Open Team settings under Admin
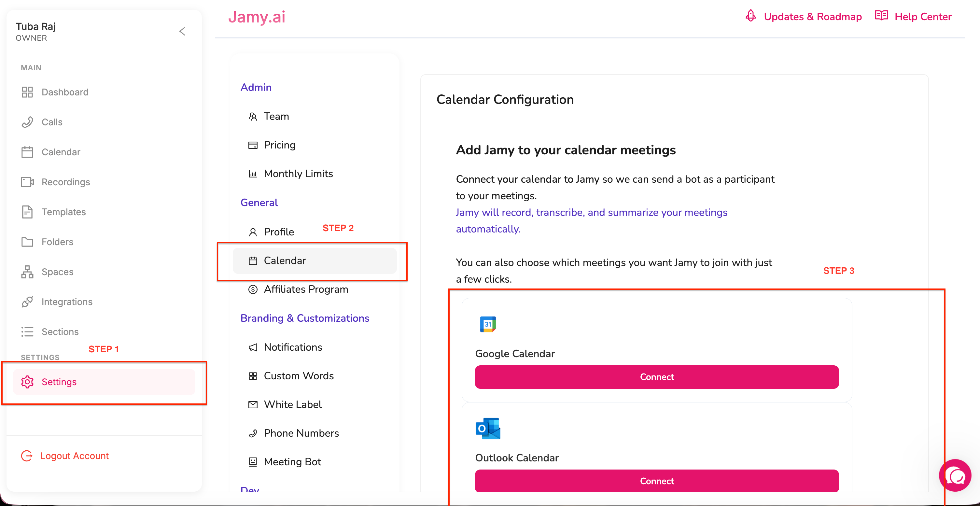The image size is (980, 506). (x=276, y=117)
